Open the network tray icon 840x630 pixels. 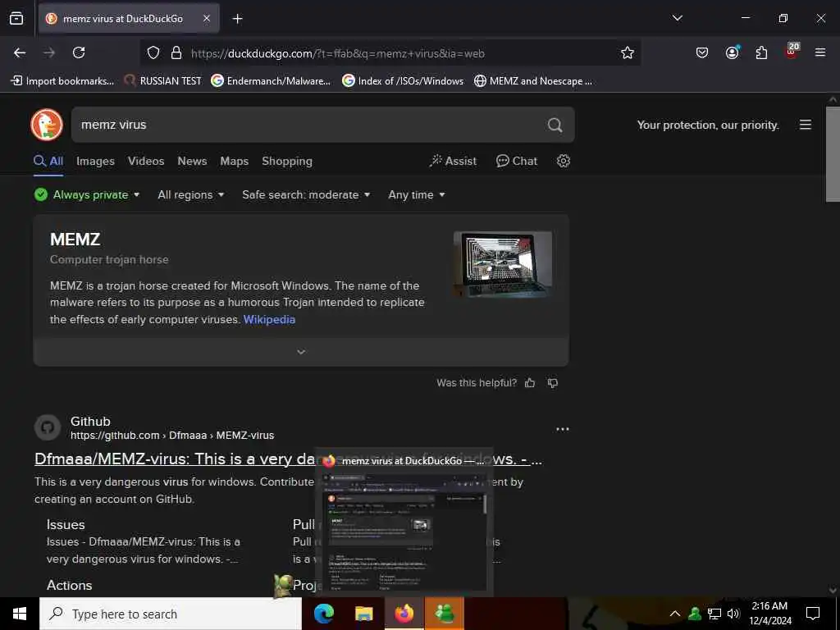point(714,614)
